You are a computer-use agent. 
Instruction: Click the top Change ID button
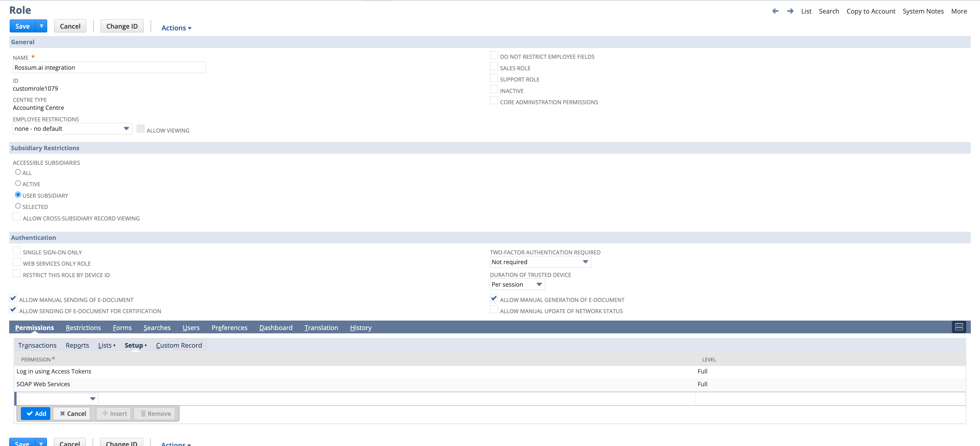(x=122, y=26)
